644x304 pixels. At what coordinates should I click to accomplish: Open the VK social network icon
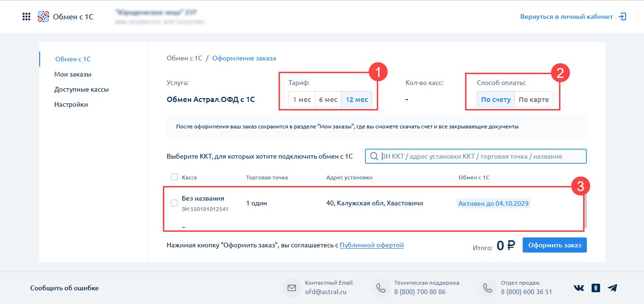(578, 288)
